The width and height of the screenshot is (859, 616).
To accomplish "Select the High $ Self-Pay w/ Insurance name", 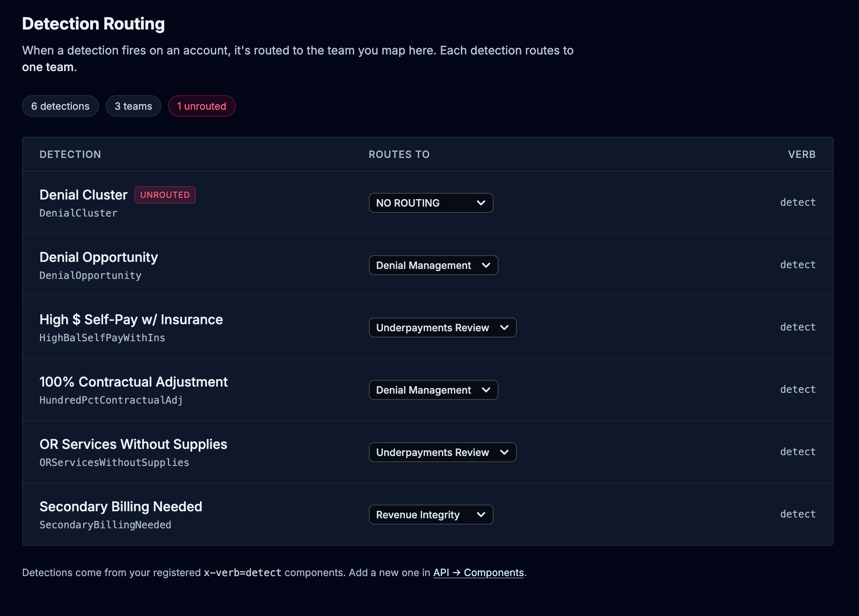I will point(131,320).
